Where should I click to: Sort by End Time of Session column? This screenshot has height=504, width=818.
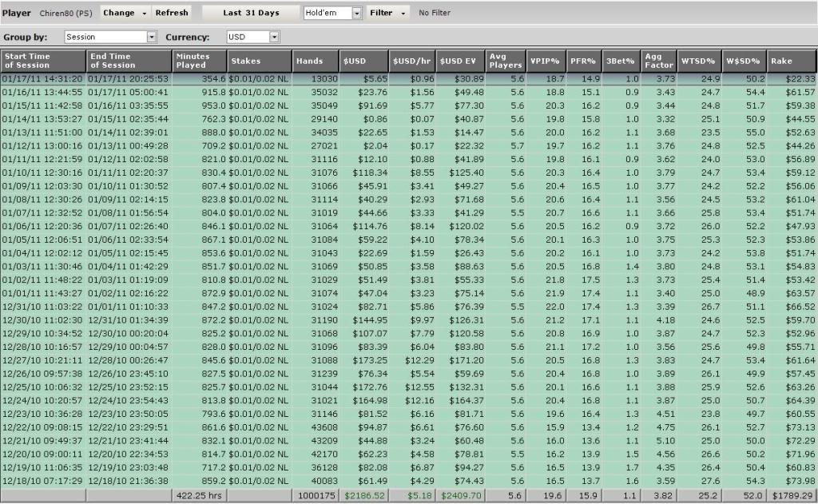tap(129, 61)
